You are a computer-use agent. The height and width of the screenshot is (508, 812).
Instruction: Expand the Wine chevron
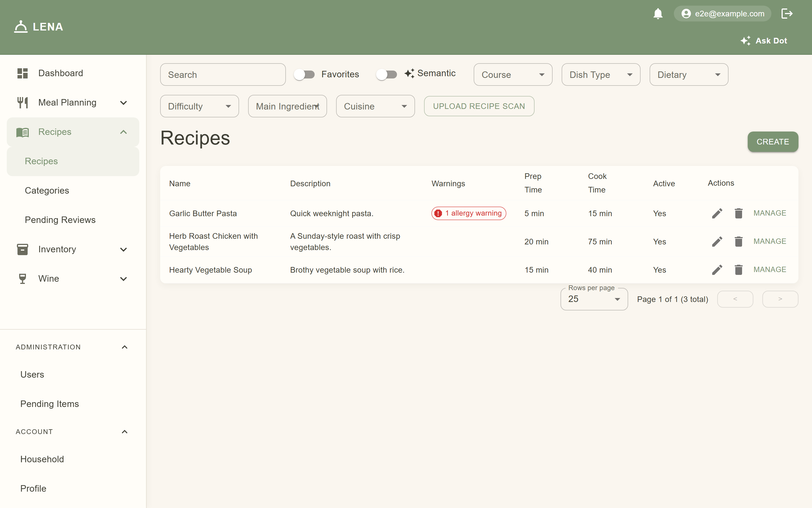[x=123, y=279]
